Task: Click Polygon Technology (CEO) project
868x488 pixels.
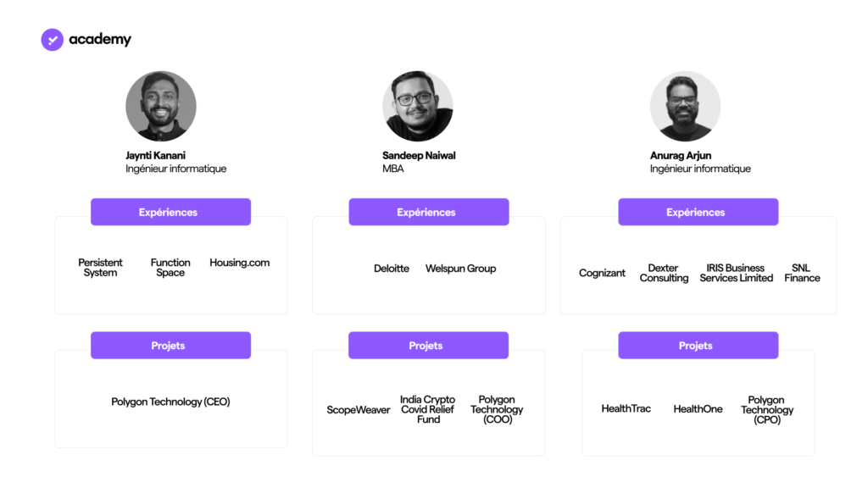Action: click(170, 402)
